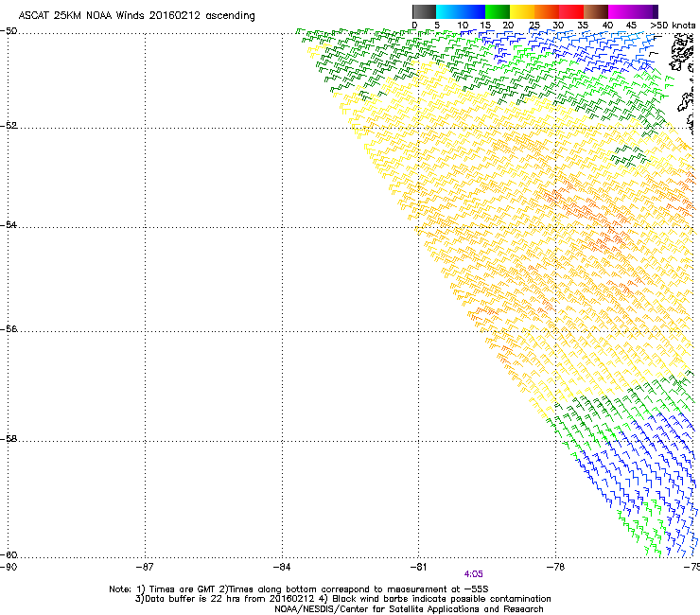Click the gray 0-5 knots color swatch

(425, 11)
